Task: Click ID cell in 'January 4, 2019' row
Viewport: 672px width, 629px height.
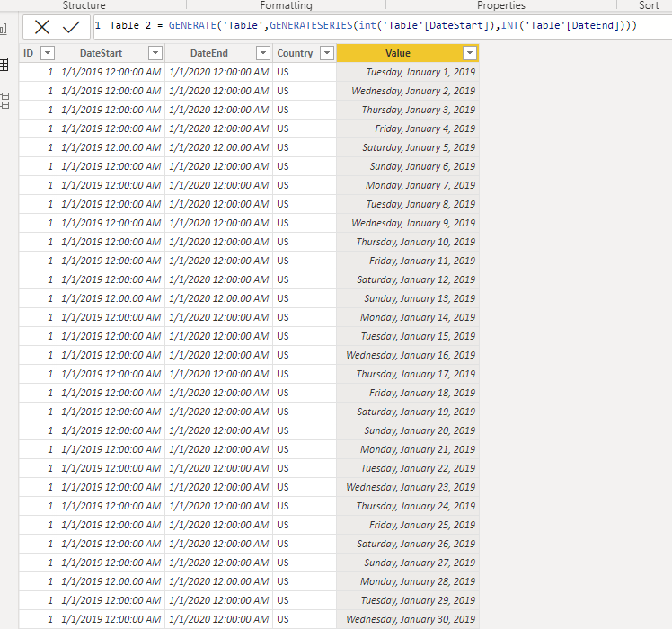Action: (38, 128)
